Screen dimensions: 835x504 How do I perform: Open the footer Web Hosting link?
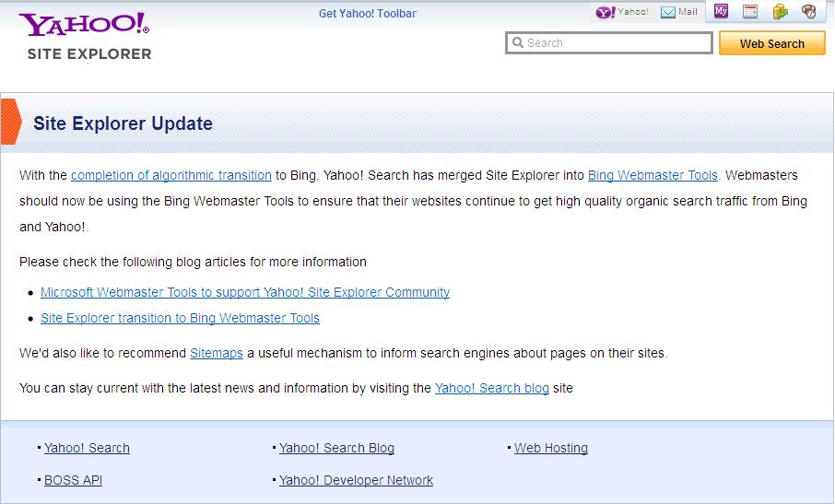tap(550, 448)
